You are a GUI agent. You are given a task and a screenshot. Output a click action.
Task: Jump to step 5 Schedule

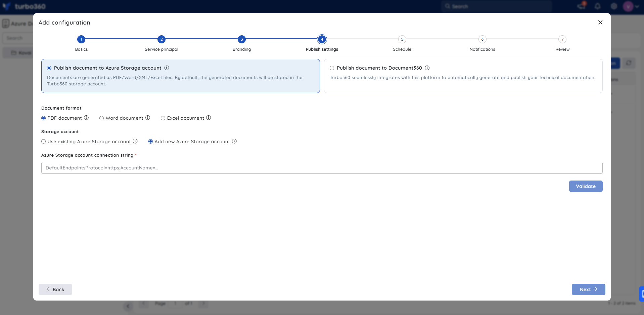pos(402,39)
